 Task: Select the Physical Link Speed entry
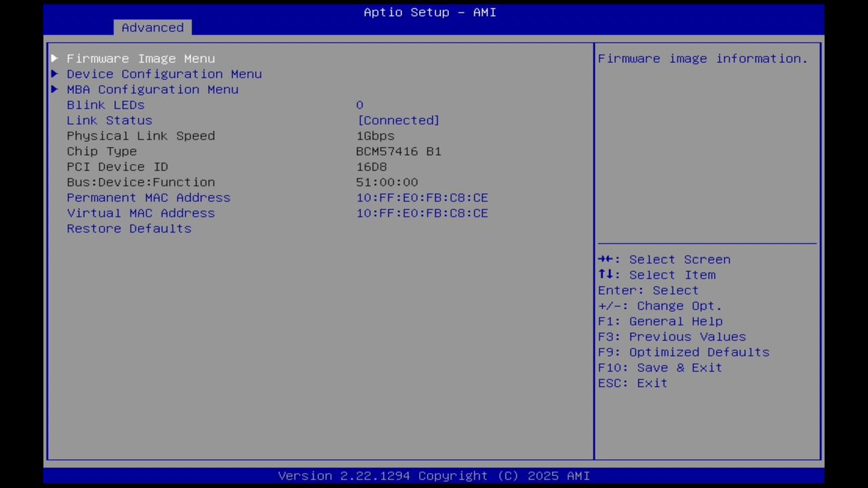pyautogui.click(x=140, y=136)
